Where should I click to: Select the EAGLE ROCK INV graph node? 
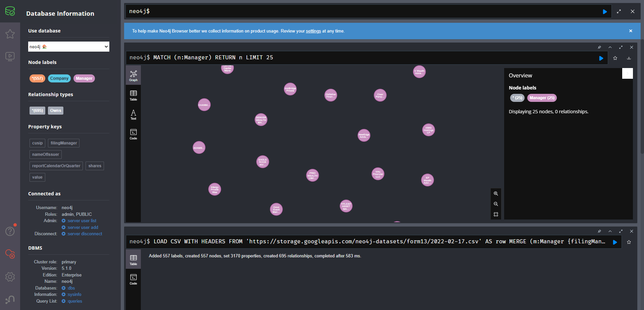pos(263,162)
